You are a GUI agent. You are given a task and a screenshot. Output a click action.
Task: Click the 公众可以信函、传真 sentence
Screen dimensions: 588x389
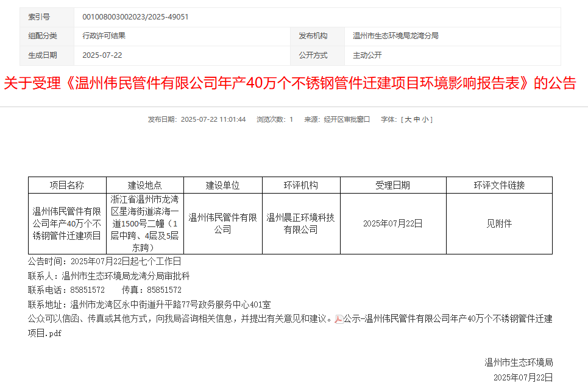[x=180, y=319]
